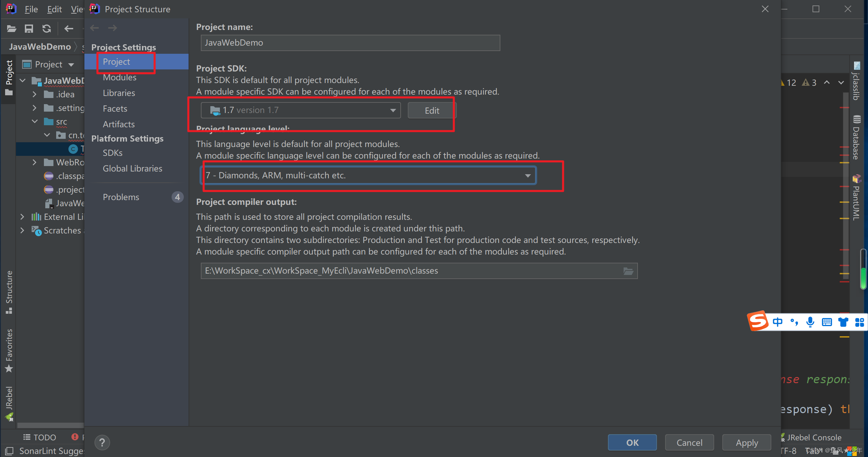Image resolution: width=868 pixels, height=457 pixels.
Task: Open the Database tool window
Action: point(856,137)
